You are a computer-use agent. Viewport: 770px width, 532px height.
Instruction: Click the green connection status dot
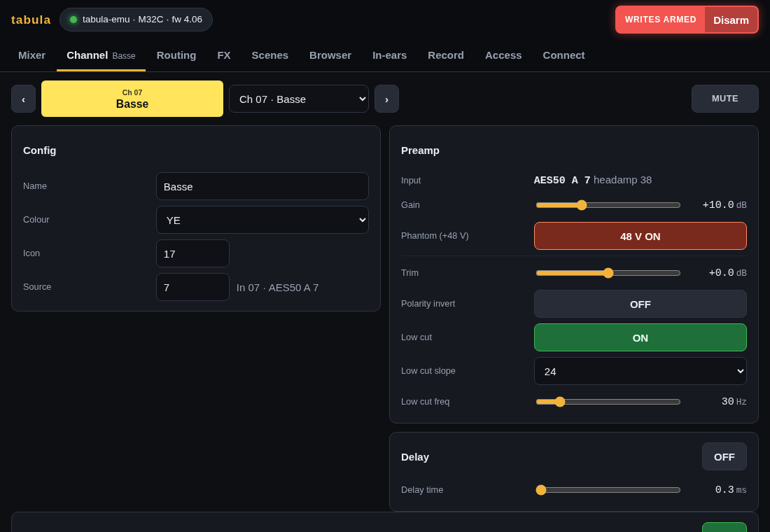tap(73, 20)
